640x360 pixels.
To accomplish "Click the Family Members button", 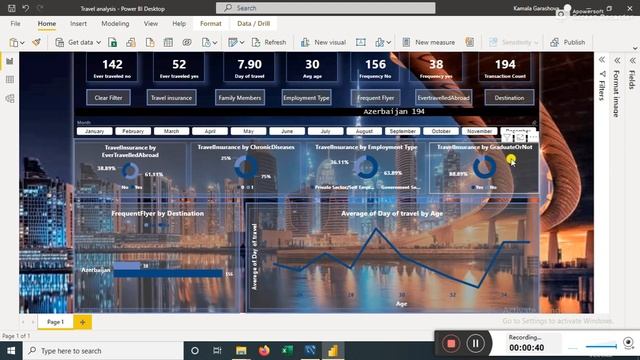I will click(x=240, y=98).
